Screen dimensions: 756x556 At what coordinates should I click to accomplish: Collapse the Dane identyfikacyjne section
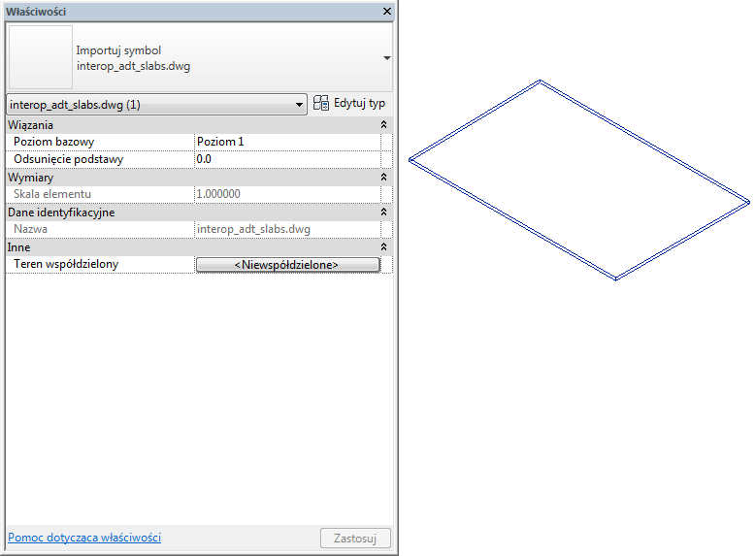[383, 213]
